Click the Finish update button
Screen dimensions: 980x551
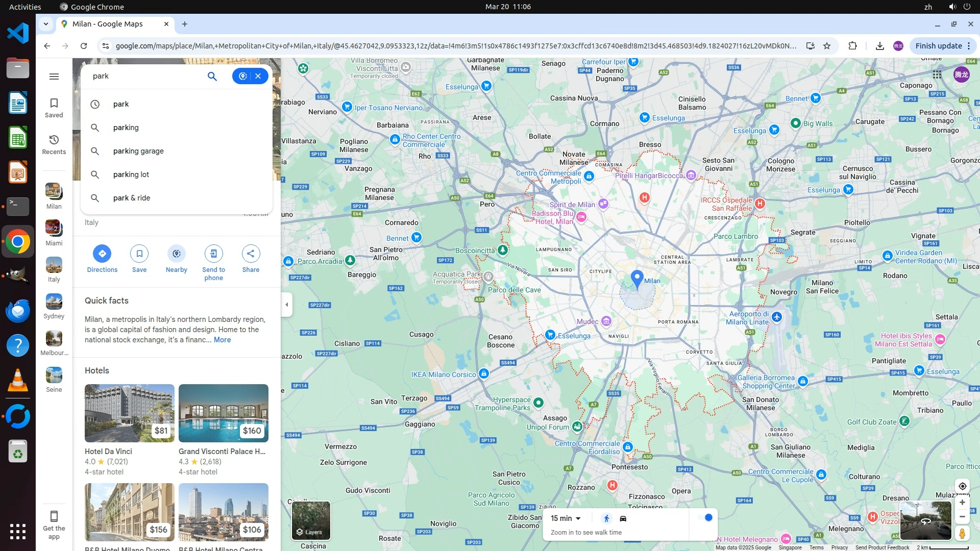938,46
